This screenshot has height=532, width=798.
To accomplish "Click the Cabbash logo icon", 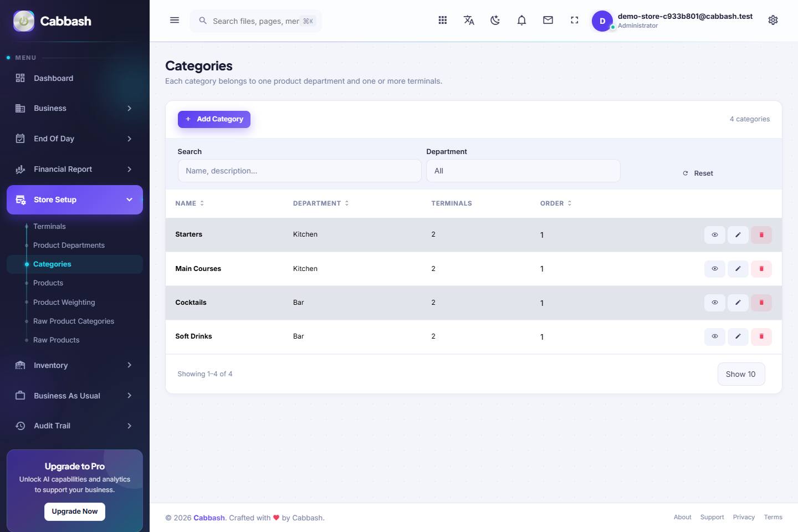I will pyautogui.click(x=24, y=21).
